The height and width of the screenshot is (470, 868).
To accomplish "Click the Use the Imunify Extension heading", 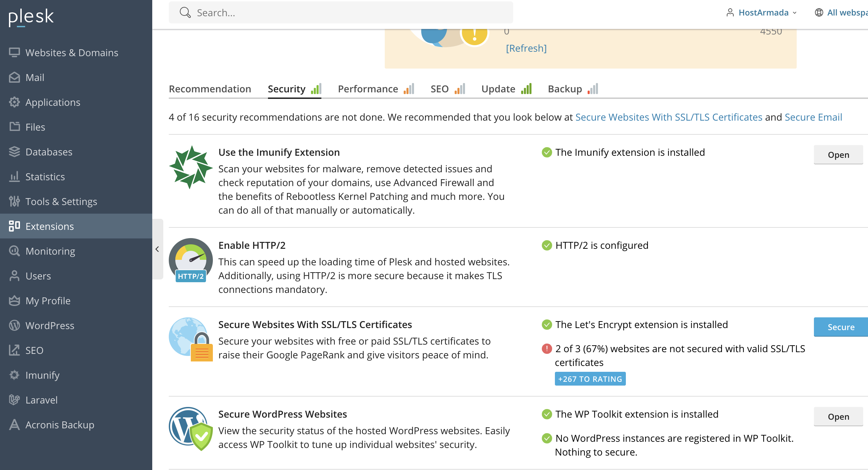I will click(x=279, y=152).
